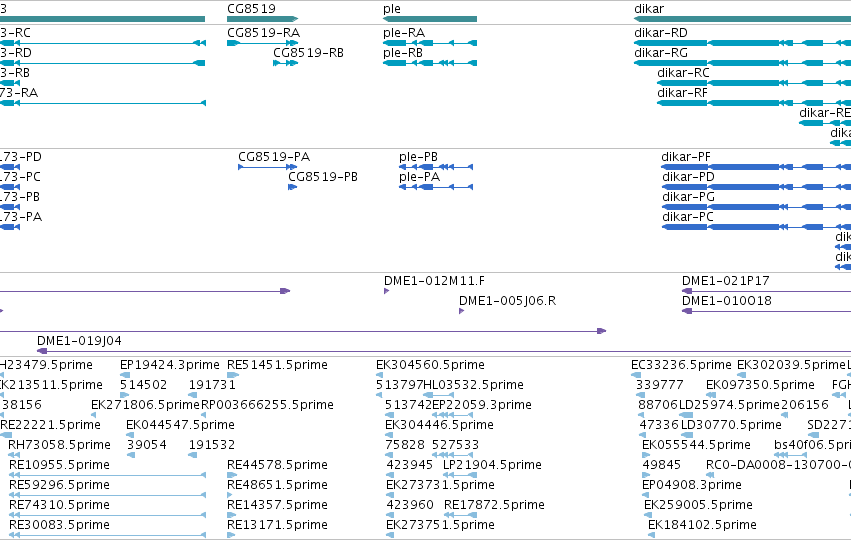This screenshot has width=851, height=540.
Task: Select the EK055544.5prime EST label
Action: (696, 445)
